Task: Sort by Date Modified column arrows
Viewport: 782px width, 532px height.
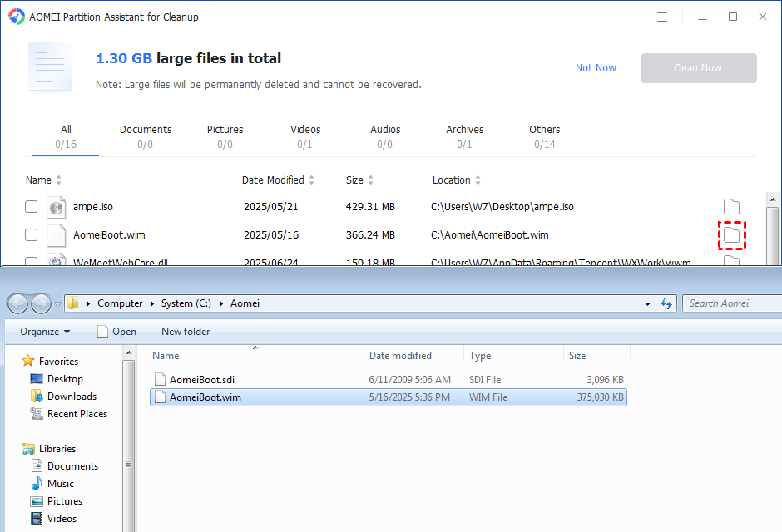Action: [311, 180]
